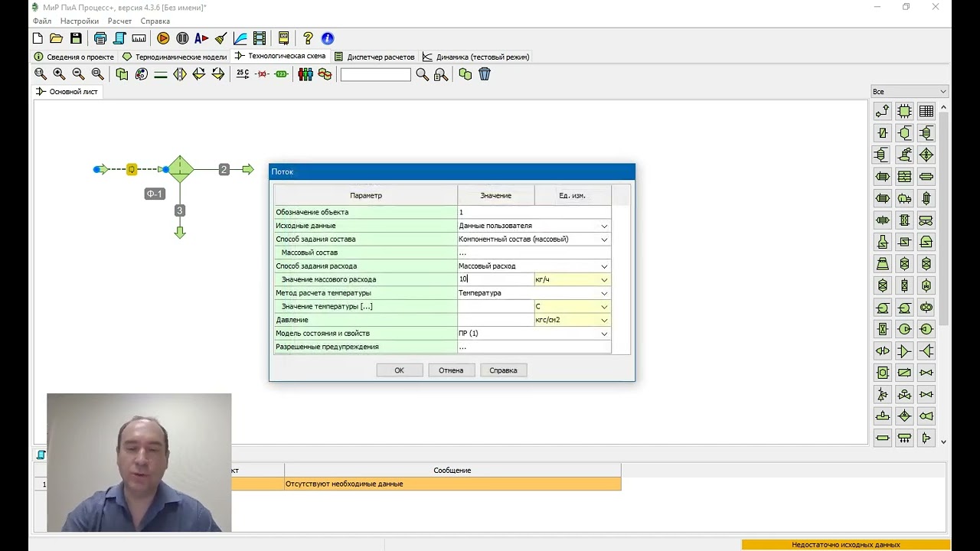The image size is (980, 551).
Task: Expand the Метод расчета температуры dropdown
Action: pyautogui.click(x=604, y=293)
